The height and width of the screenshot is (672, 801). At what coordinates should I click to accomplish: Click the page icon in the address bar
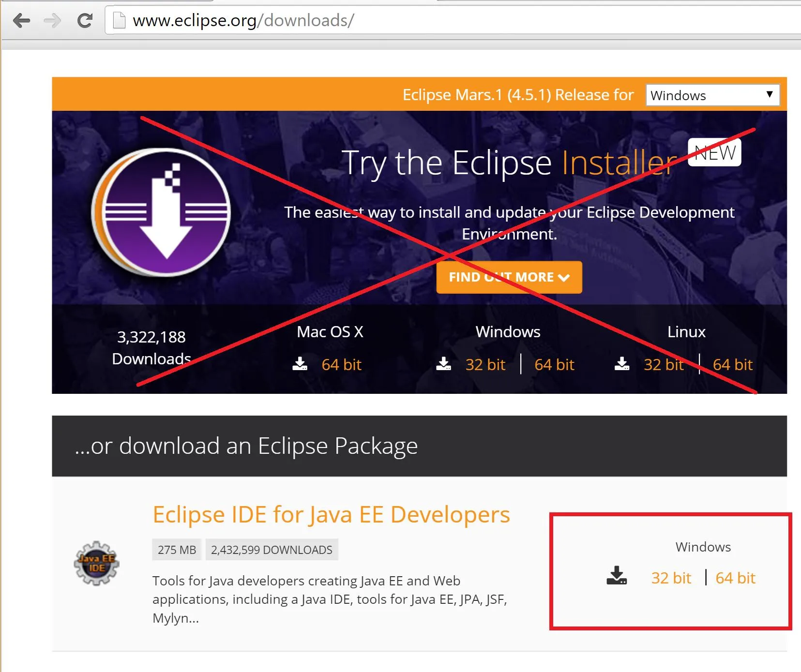coord(119,20)
